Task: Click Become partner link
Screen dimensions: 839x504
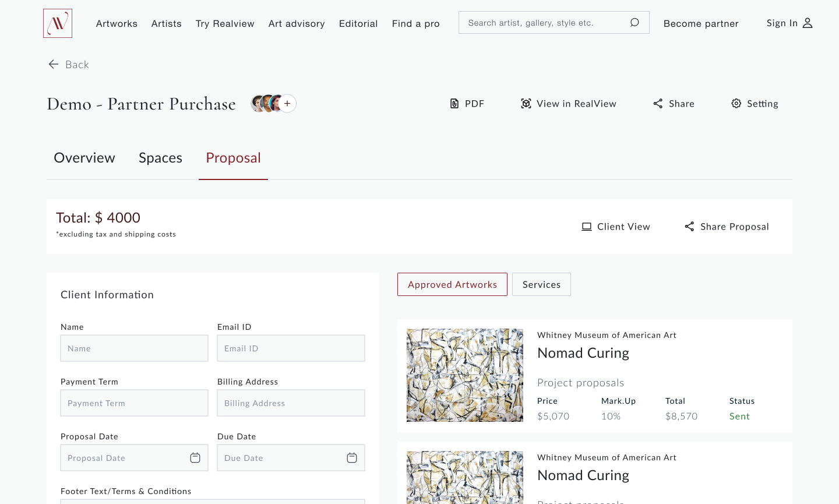Action: [701, 23]
